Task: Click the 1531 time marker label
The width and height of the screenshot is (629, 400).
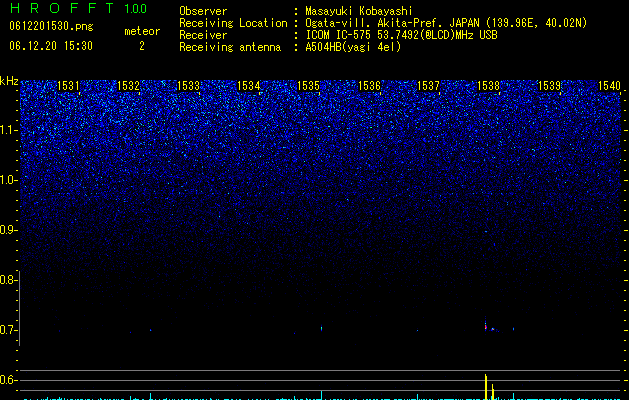Action: pos(68,86)
